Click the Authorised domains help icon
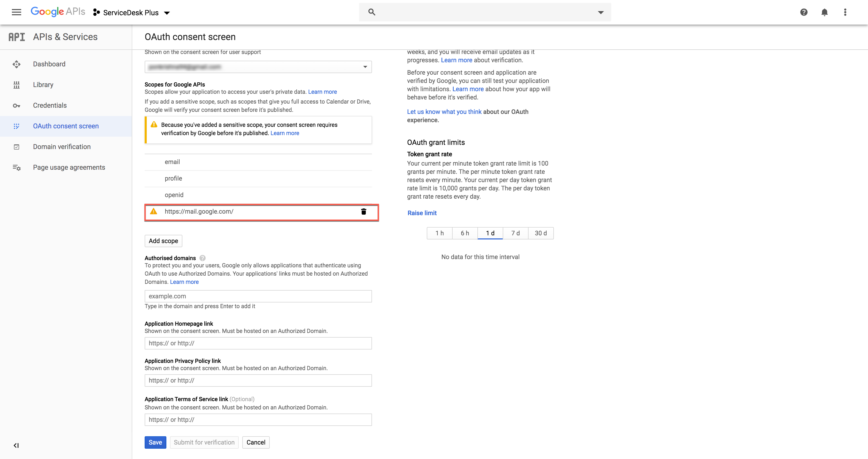 click(x=203, y=258)
